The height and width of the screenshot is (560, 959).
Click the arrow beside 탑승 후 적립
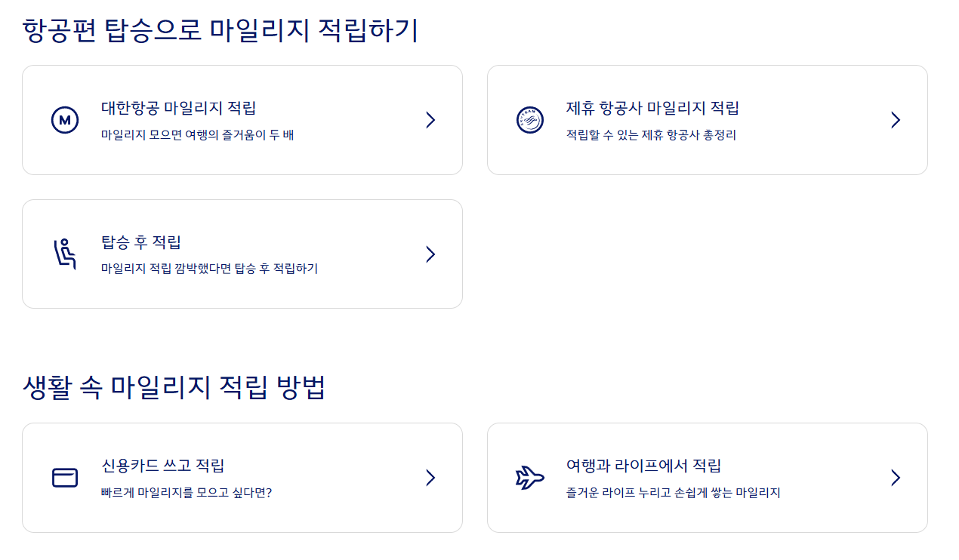430,254
